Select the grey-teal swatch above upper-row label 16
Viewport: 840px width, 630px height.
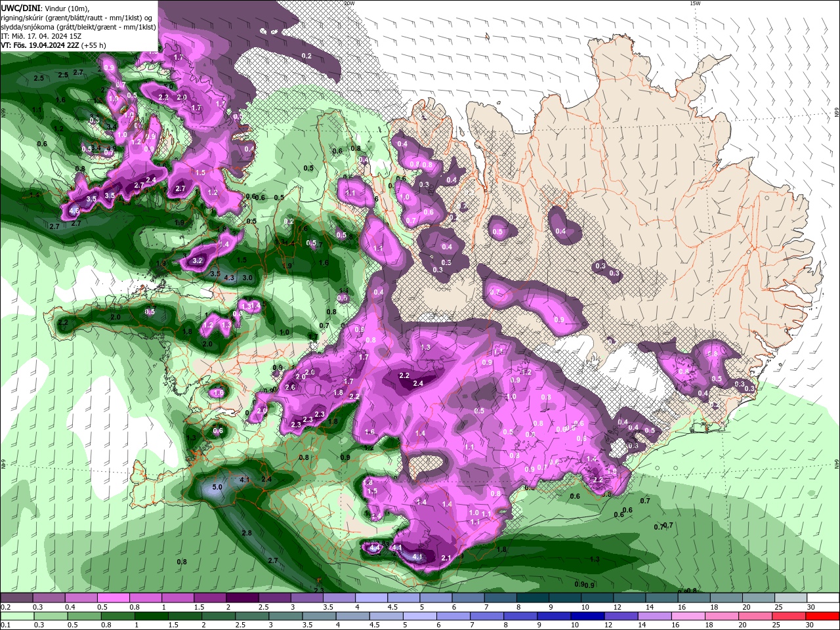pyautogui.click(x=694, y=598)
